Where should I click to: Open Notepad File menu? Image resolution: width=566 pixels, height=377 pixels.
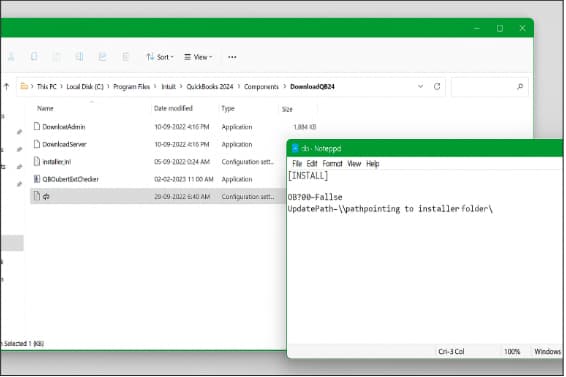tap(297, 164)
